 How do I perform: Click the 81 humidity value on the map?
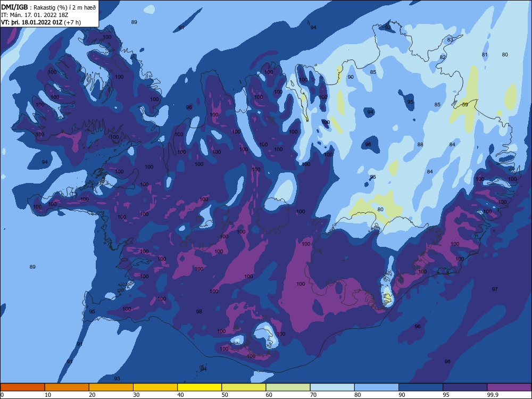point(485,55)
